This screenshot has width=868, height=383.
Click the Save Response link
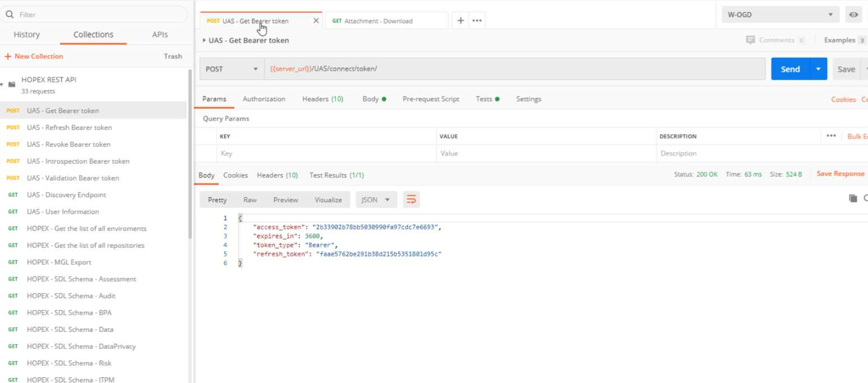(840, 174)
